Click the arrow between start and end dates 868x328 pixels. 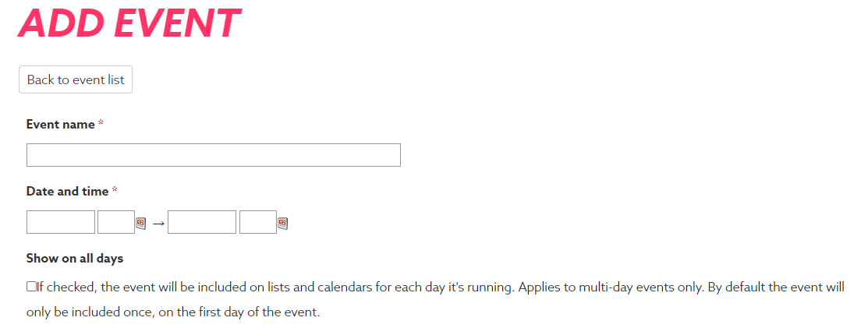point(158,224)
